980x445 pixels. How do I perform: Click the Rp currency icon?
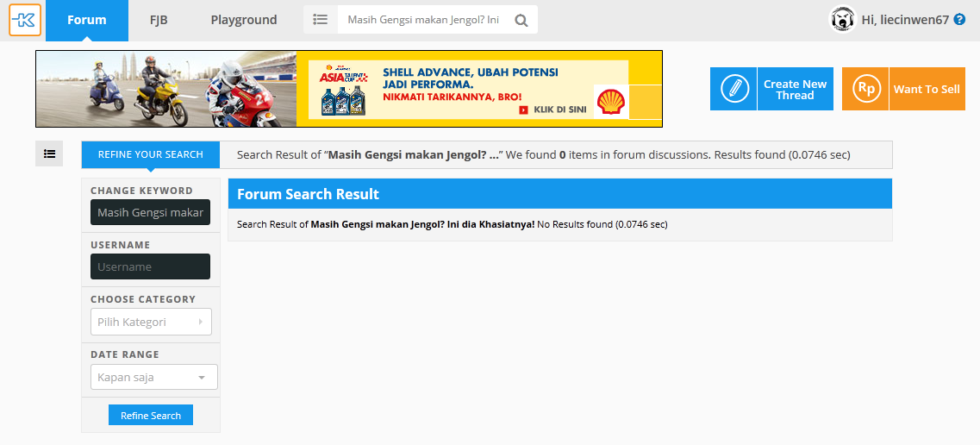865,89
